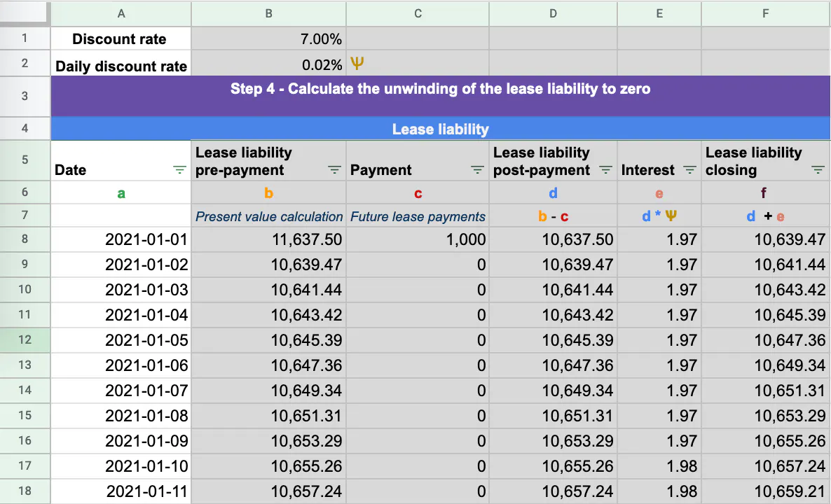The height and width of the screenshot is (504, 831).
Task: Select column C header
Action: 418,14
